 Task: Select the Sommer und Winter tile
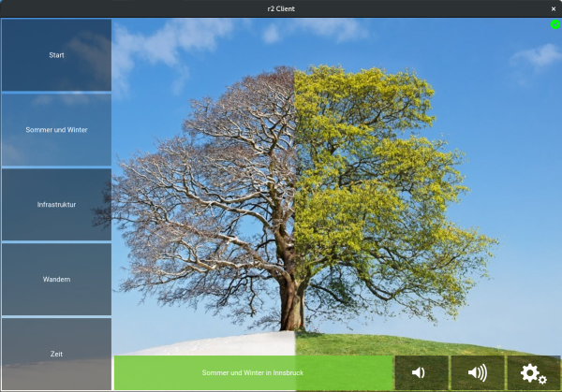56,130
